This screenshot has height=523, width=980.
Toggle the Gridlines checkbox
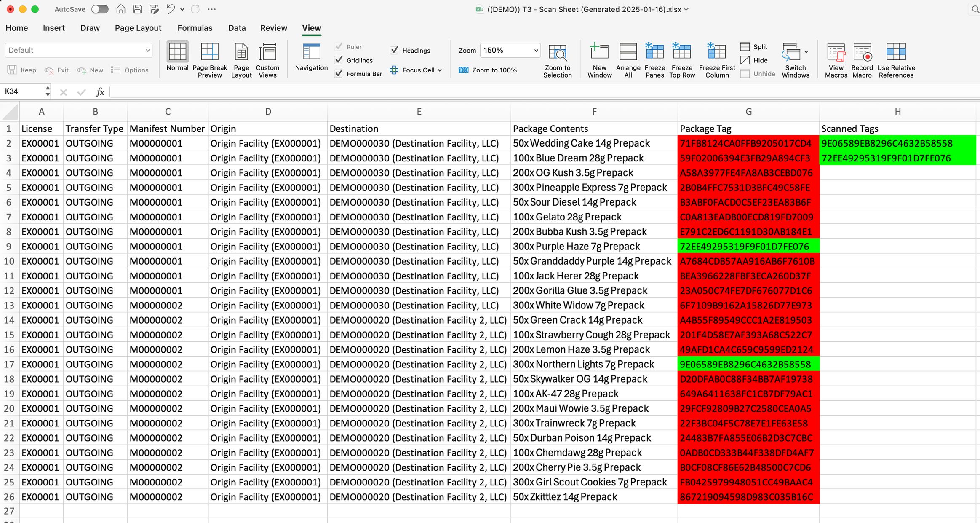[339, 60]
